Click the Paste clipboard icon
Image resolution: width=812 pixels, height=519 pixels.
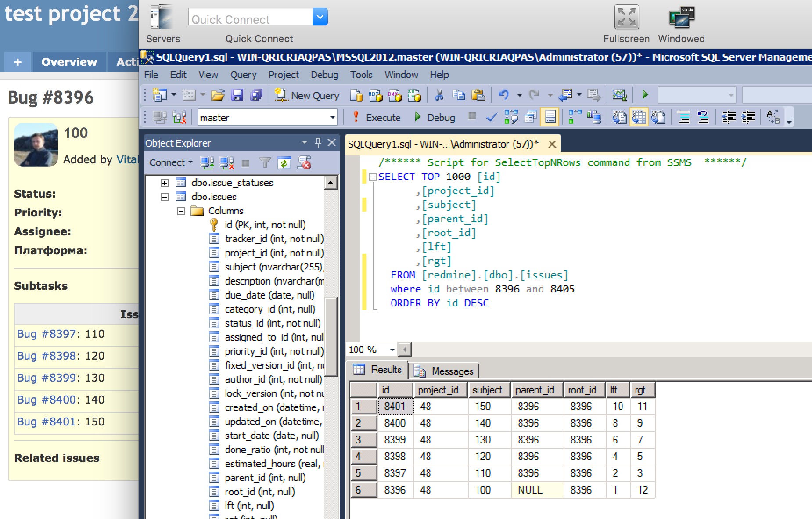click(478, 95)
